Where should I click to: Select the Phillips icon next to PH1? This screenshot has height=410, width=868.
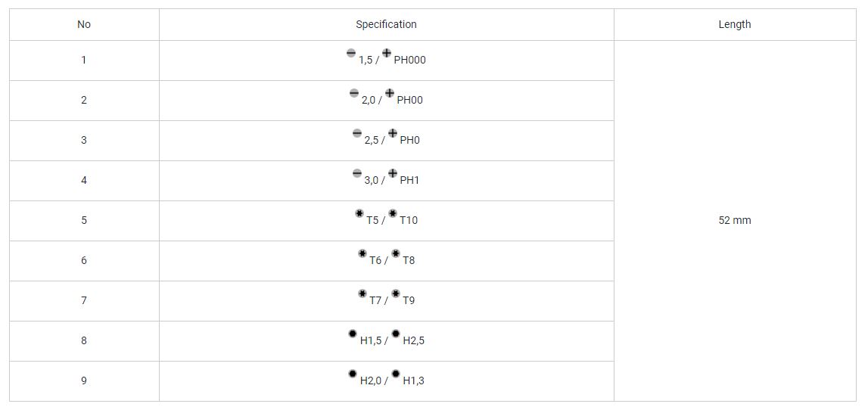point(393,173)
